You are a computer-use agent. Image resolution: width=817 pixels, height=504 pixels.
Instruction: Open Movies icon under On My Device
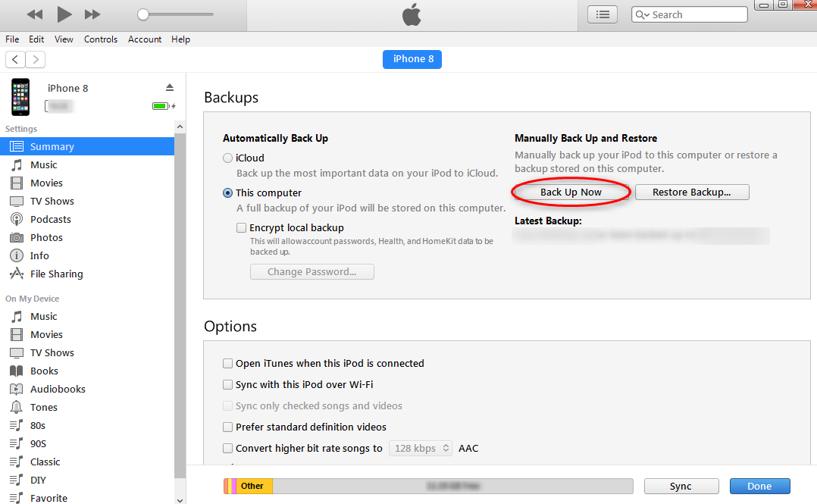coord(17,334)
